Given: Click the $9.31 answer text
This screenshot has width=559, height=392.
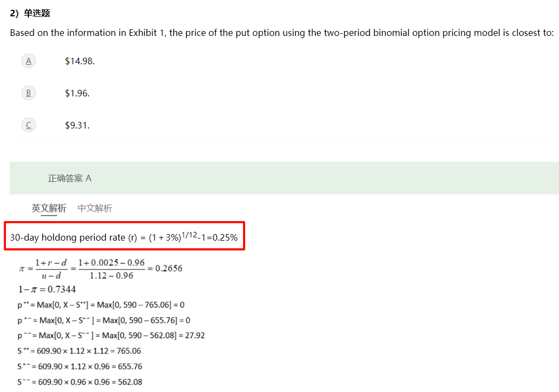Looking at the screenshot, I should 77,125.
